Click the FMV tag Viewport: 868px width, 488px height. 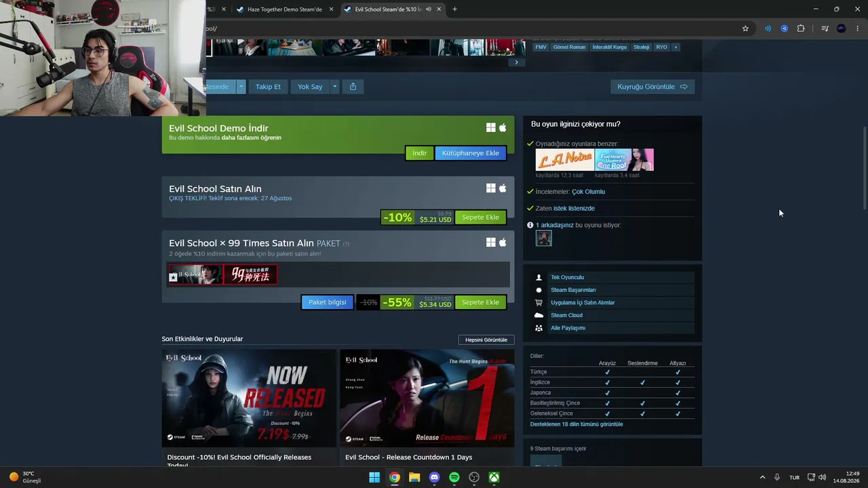(540, 47)
